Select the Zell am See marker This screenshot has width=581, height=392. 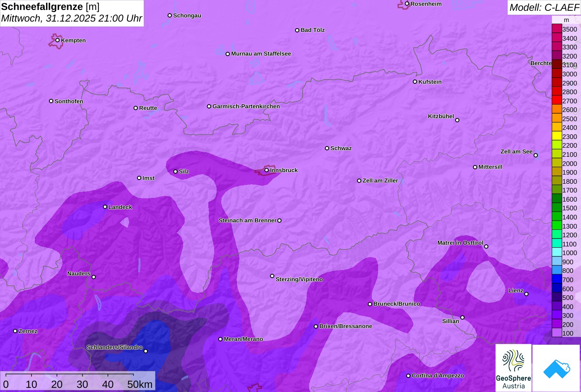coord(536,156)
